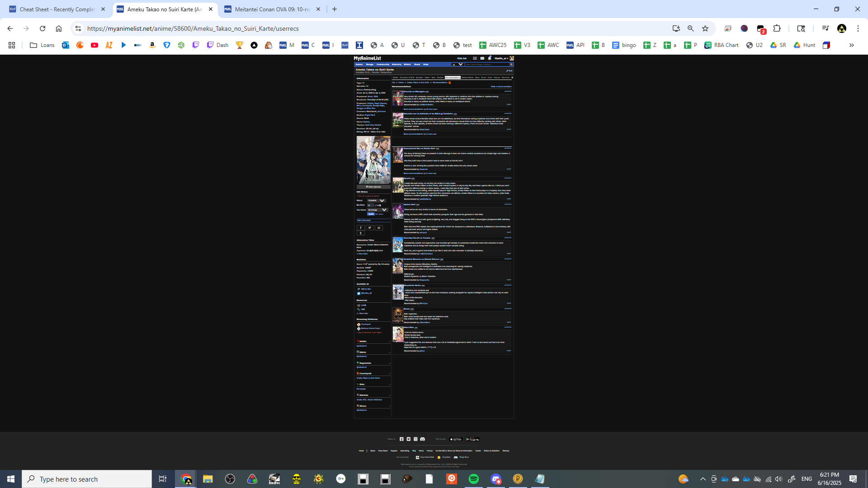Click the Reddit share button in sidebar

[379, 228]
